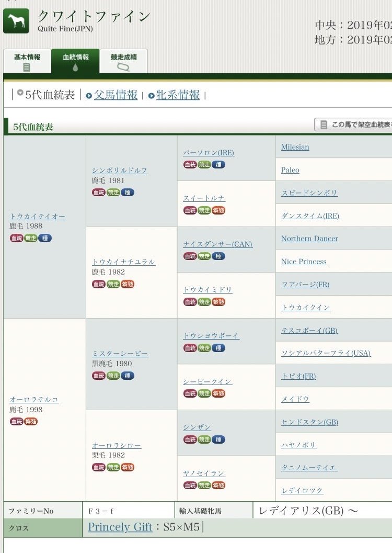Open the Princely Gift cross link
The image size is (392, 553).
[x=120, y=527]
